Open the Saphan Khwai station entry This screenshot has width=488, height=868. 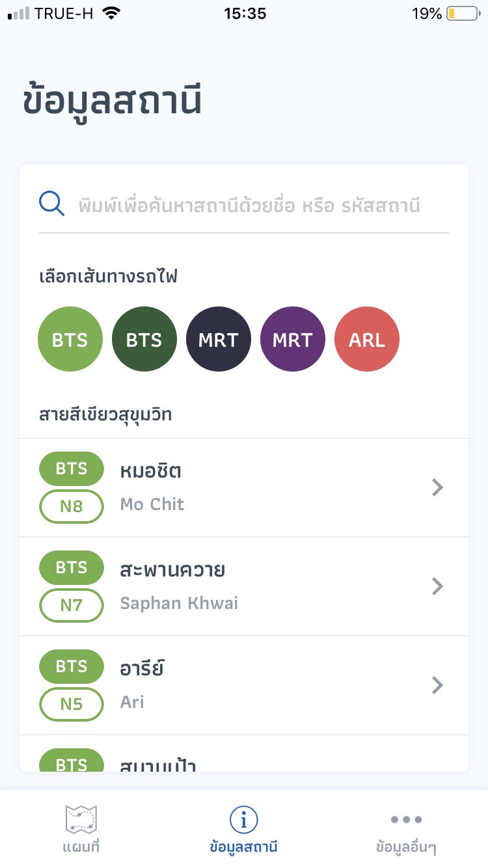[x=179, y=603]
